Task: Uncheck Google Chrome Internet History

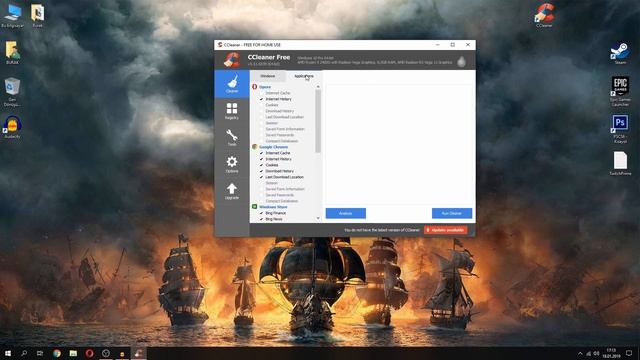Action: (x=262, y=159)
